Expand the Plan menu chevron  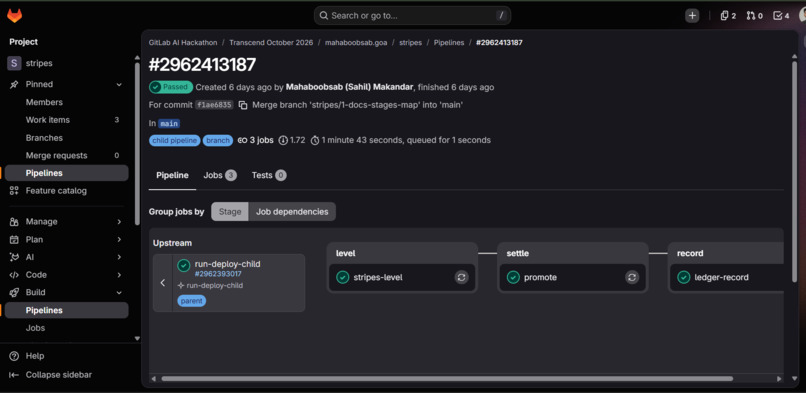pos(119,240)
